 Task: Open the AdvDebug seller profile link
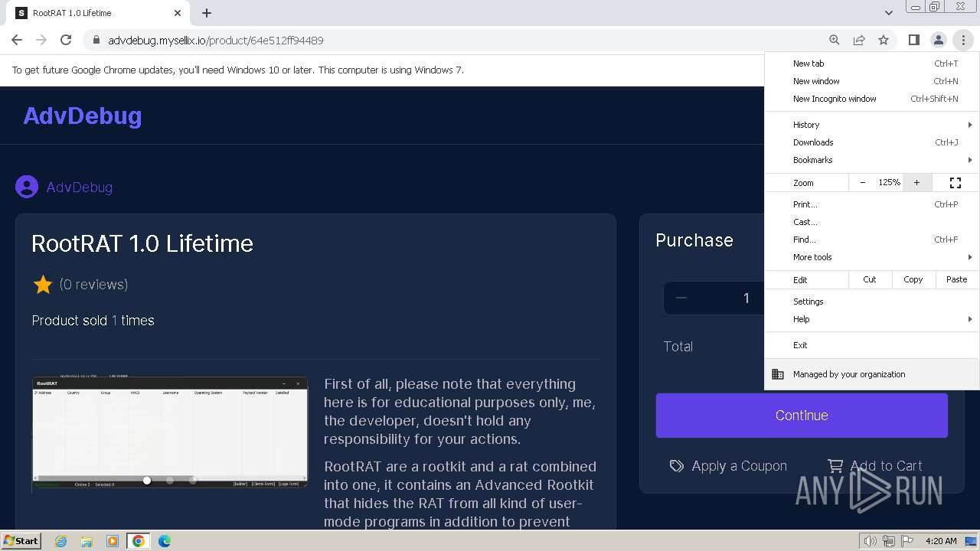click(80, 187)
